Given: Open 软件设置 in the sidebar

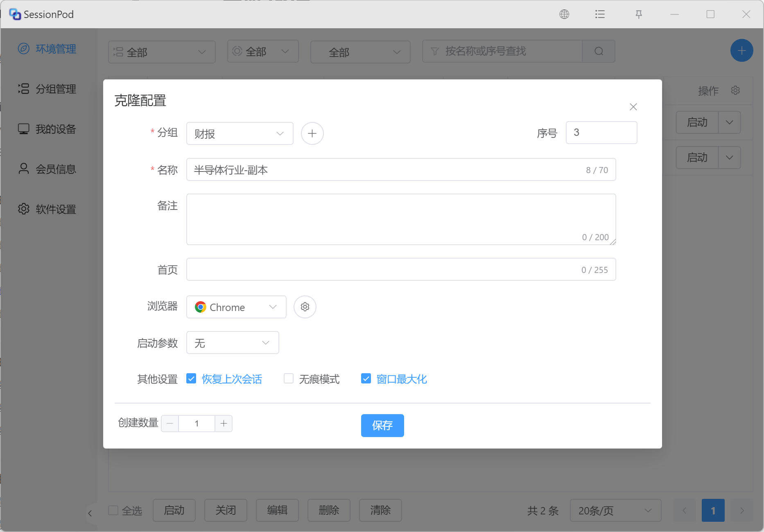Looking at the screenshot, I should coord(47,209).
